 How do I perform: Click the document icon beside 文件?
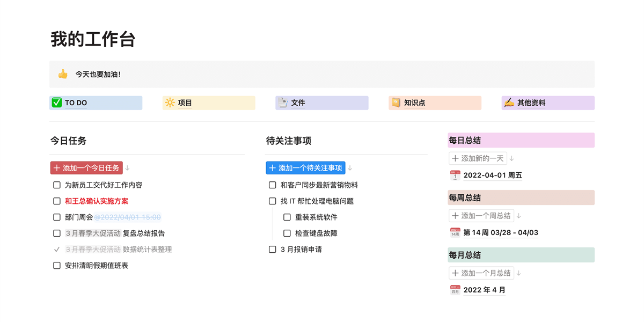282,103
